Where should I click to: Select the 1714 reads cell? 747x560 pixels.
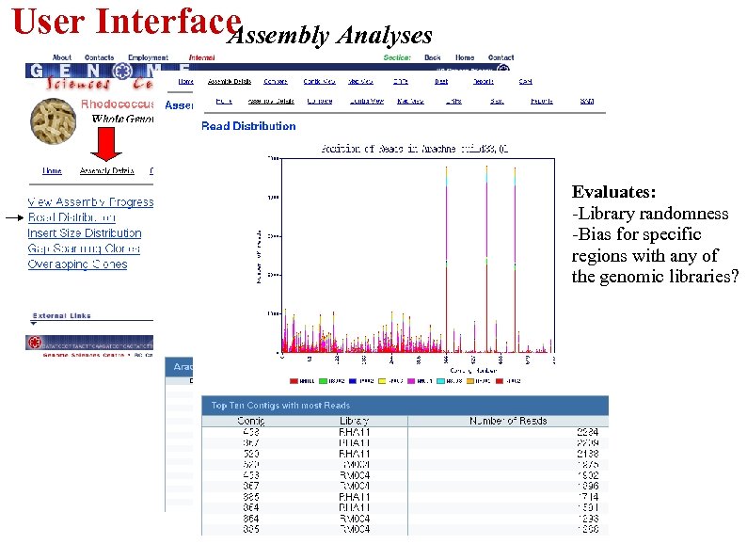[587, 497]
